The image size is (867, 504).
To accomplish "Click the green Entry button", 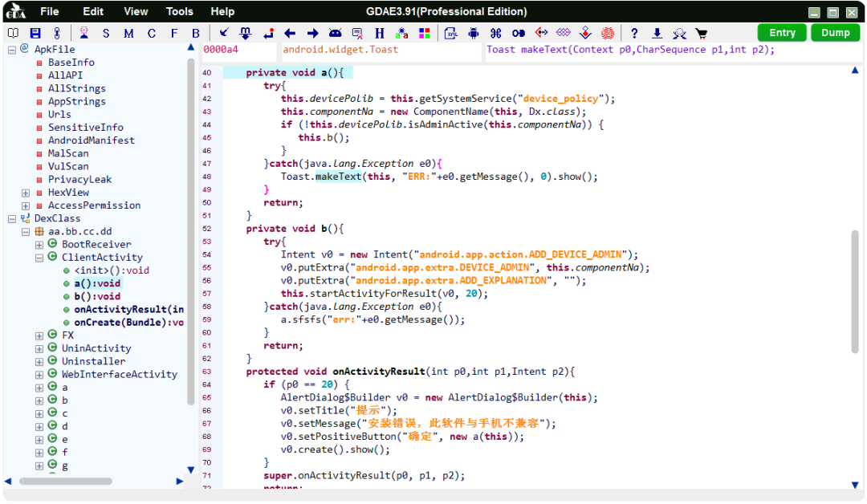I will click(x=782, y=33).
